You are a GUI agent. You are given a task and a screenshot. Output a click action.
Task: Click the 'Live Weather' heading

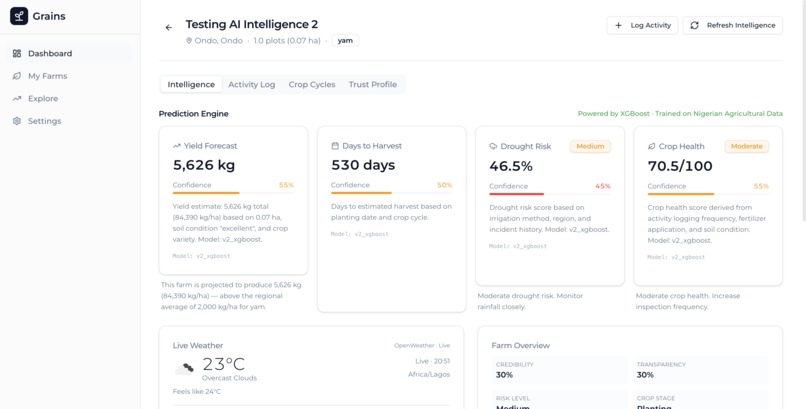(198, 346)
